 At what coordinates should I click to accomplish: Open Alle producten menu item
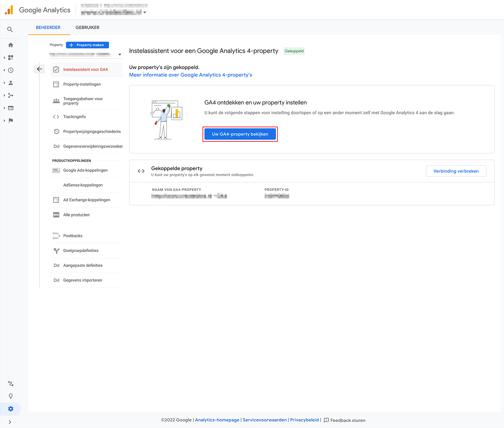(87, 215)
